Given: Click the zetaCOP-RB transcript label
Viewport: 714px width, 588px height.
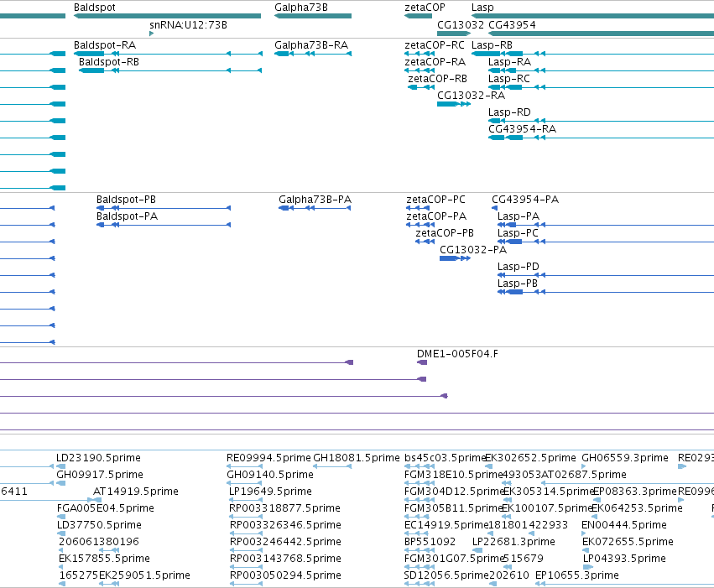Looking at the screenshot, I should tap(438, 79).
